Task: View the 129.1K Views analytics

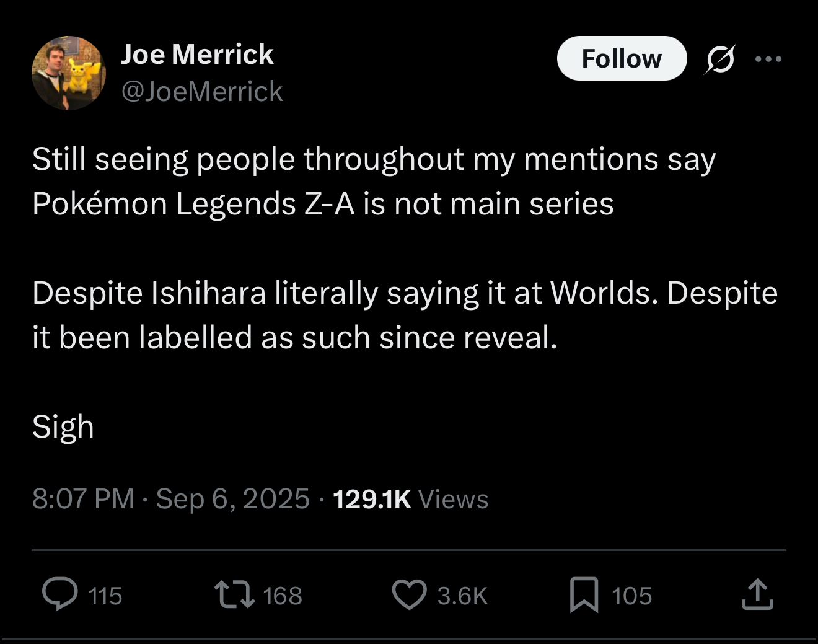Action: click(410, 499)
